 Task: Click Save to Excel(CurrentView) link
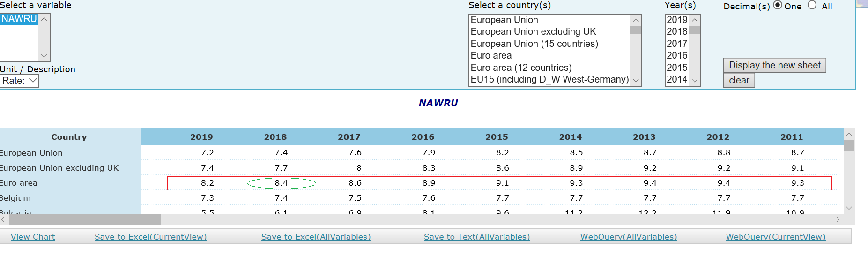pos(150,237)
